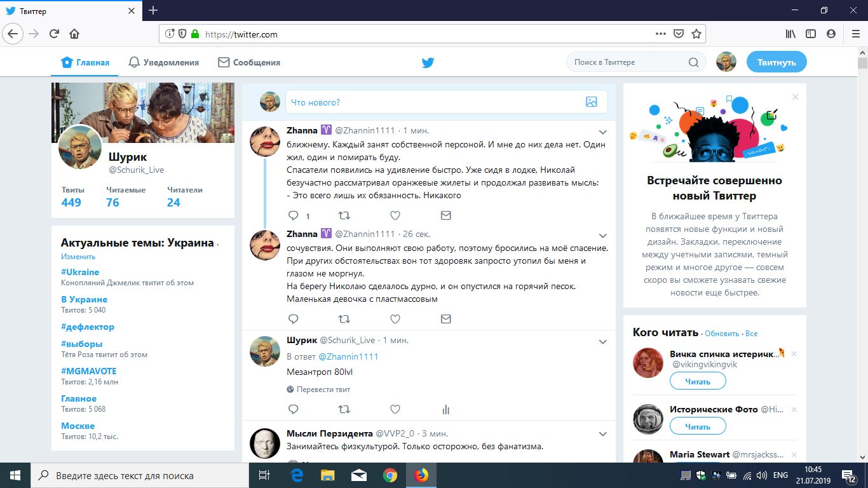Click the green padlock site info
The height and width of the screenshot is (488, 868).
[195, 34]
